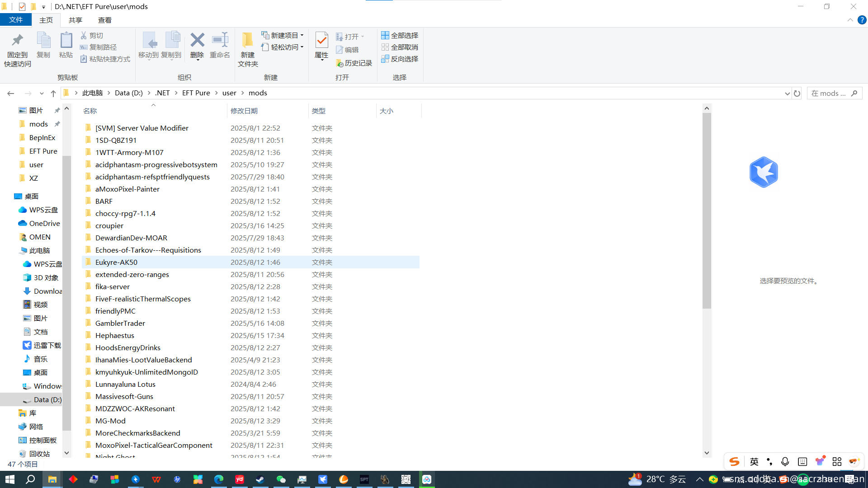This screenshot has height=488, width=868.
Task: Click History (历史记录) icon
Action: (x=340, y=63)
